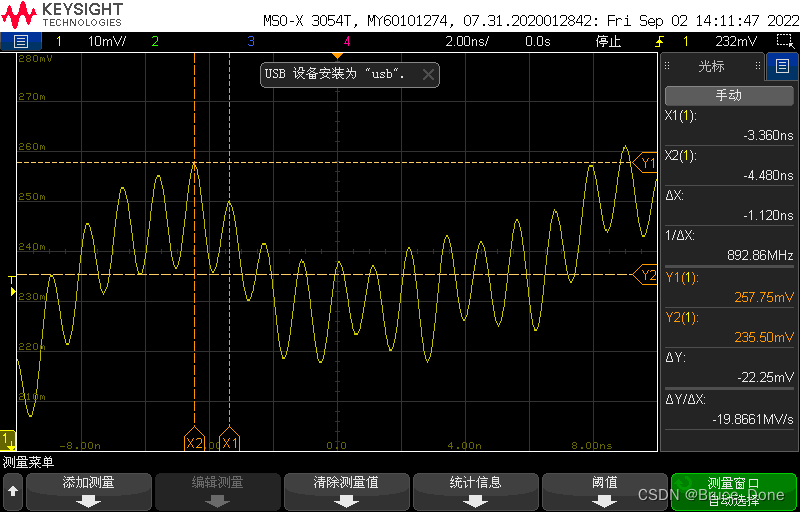Click the 测量菜单 label
This screenshot has width=800, height=512.
[x=28, y=463]
